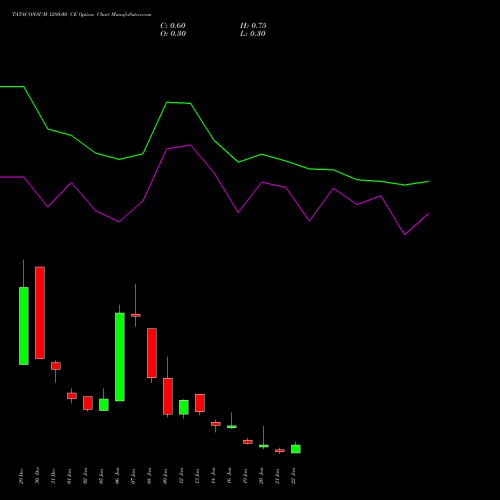Click the '19 Jan' date label
This screenshot has width=500, height=500.
(245, 476)
